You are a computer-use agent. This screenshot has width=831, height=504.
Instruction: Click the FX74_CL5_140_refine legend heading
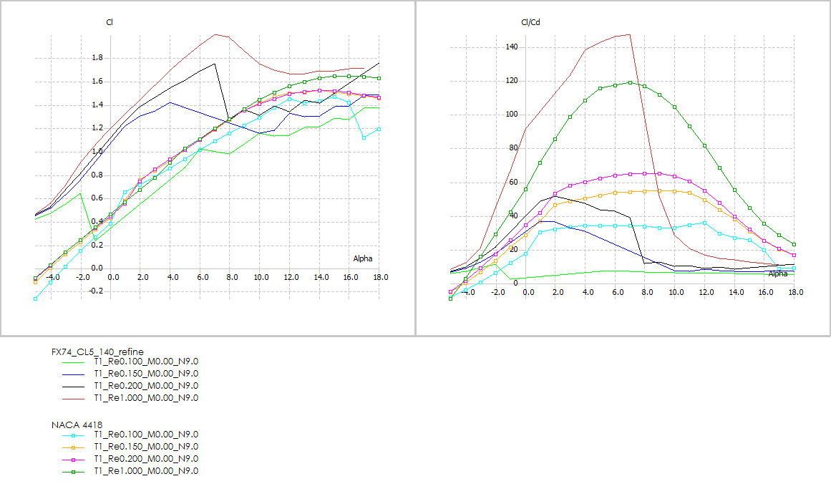tap(97, 352)
